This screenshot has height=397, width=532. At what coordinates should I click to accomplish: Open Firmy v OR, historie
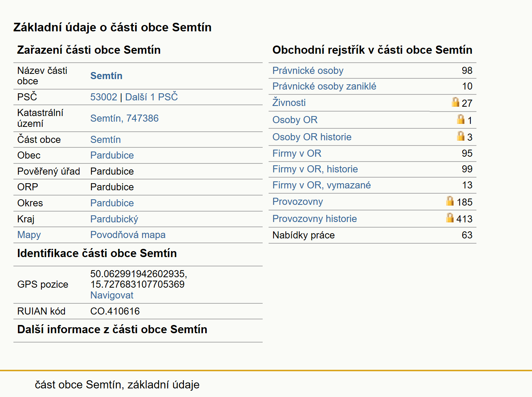(x=315, y=169)
